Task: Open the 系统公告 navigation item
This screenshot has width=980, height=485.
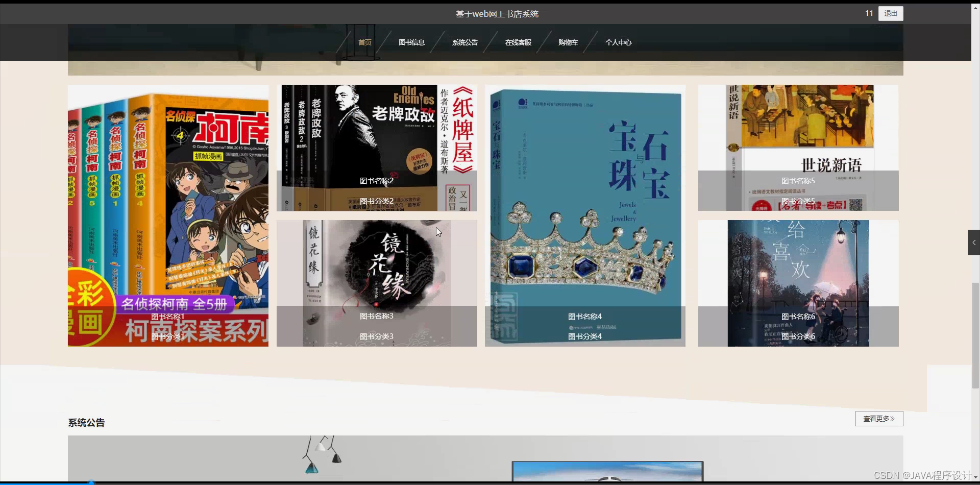Action: point(465,42)
